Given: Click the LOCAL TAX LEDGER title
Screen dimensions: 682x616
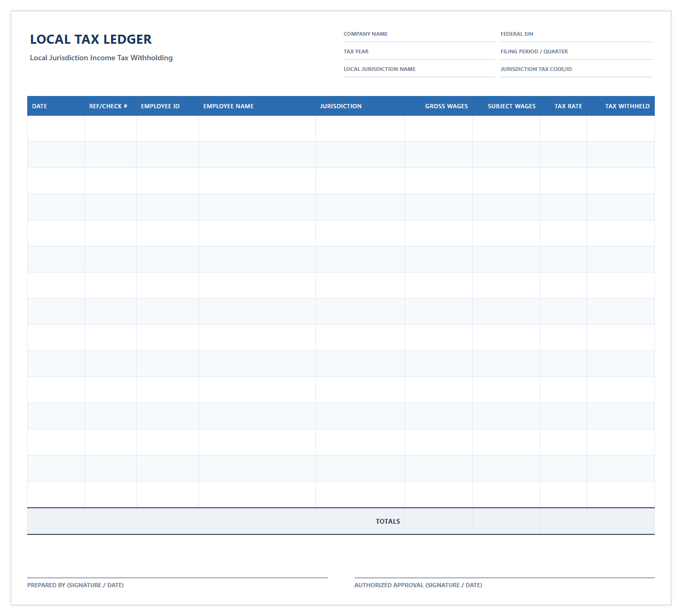Looking at the screenshot, I should coord(91,39).
